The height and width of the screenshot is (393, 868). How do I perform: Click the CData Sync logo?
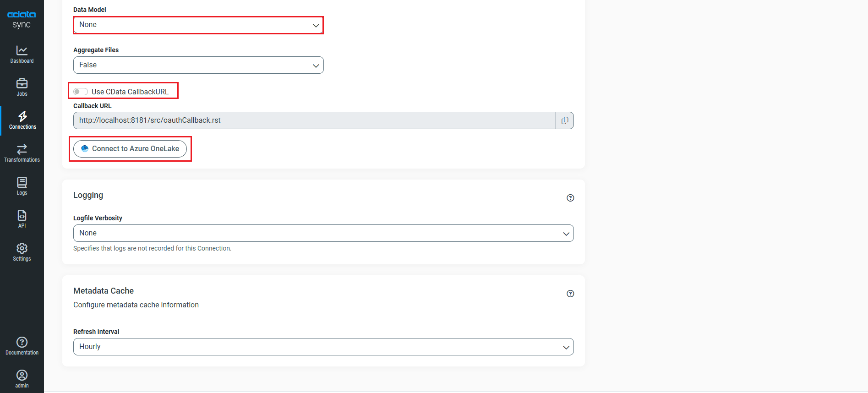pos(22,19)
